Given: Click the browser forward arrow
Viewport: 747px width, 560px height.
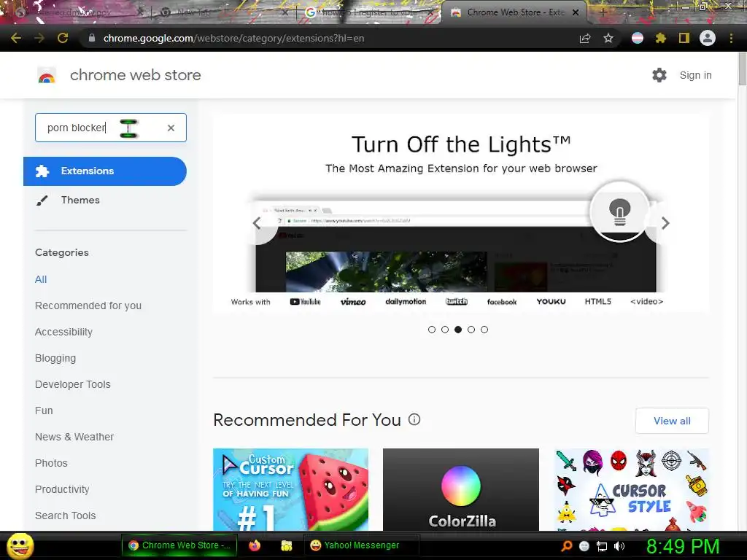Looking at the screenshot, I should 39,38.
